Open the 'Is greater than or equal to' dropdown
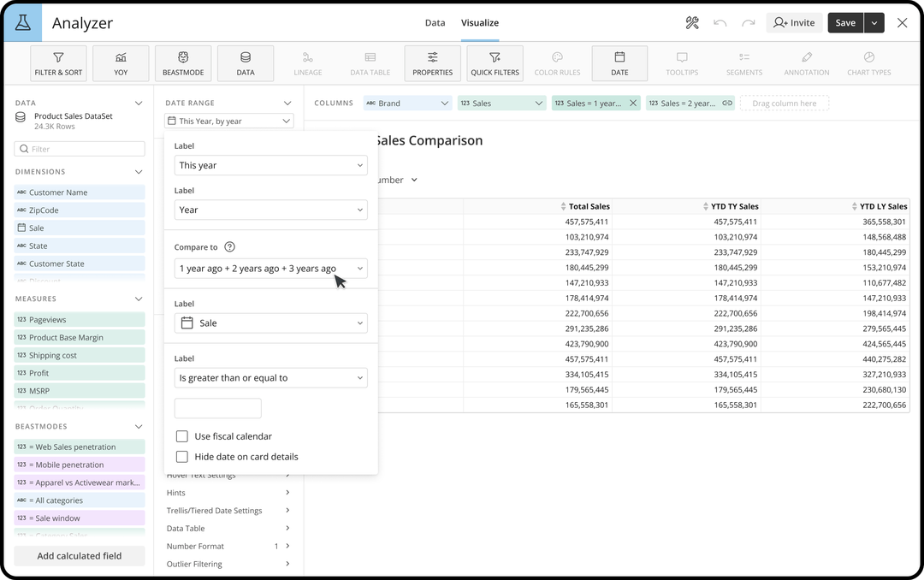Viewport: 924px width, 580px height. tap(270, 378)
